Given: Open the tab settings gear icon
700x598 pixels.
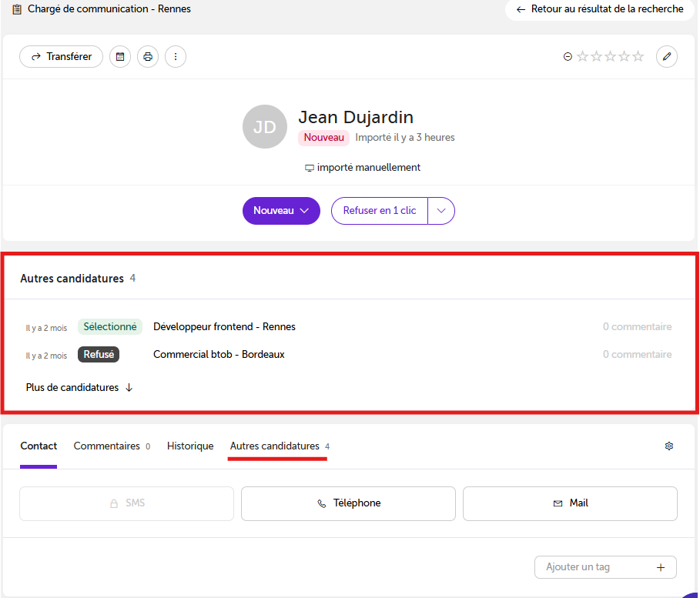Looking at the screenshot, I should 668,446.
